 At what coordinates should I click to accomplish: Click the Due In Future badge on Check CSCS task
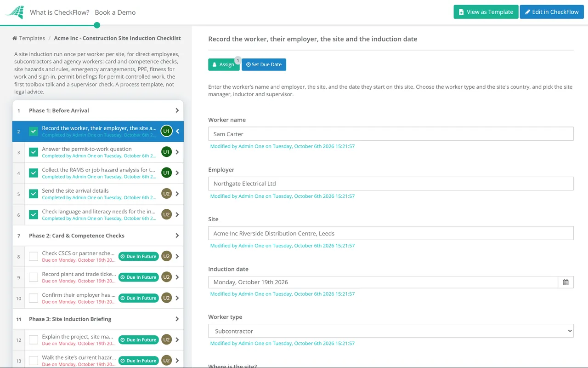[x=138, y=256]
